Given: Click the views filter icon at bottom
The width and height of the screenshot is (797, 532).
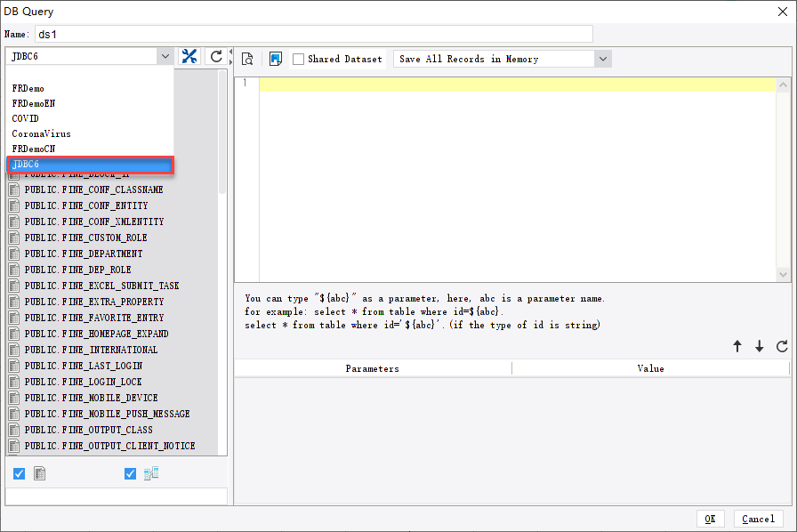Looking at the screenshot, I should [x=150, y=473].
